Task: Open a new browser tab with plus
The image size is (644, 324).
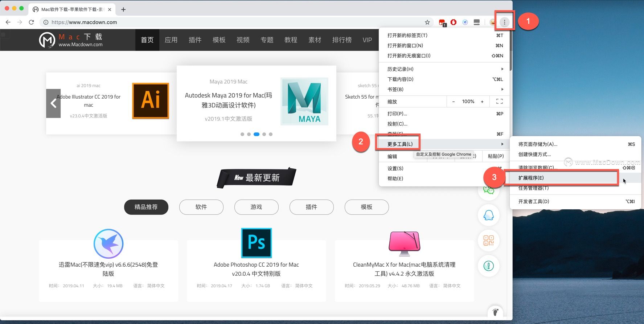Action: tap(123, 9)
